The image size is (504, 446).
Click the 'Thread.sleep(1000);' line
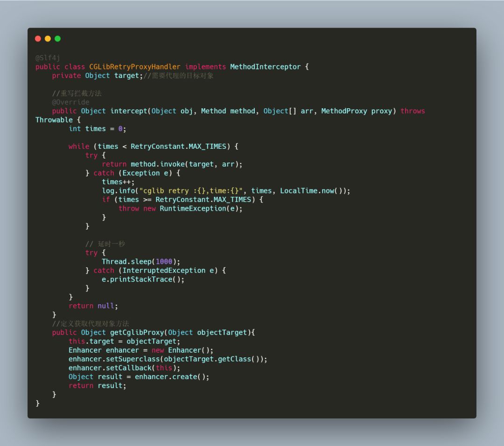click(141, 262)
